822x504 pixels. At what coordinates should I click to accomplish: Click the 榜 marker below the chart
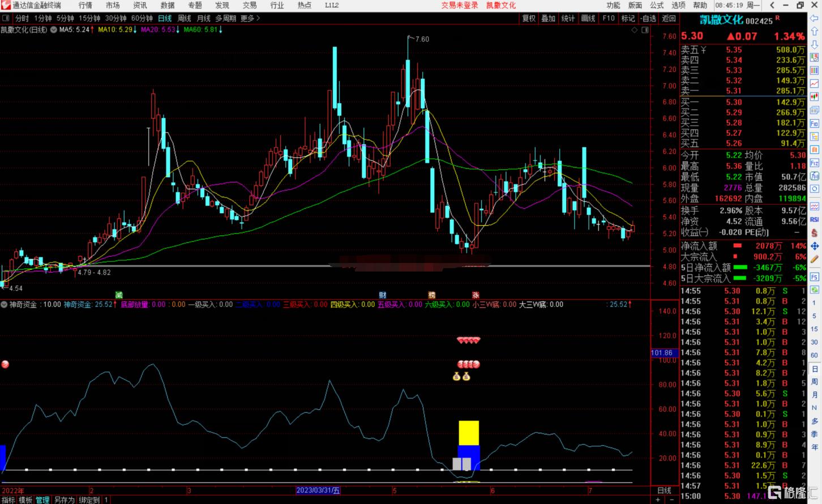point(432,295)
